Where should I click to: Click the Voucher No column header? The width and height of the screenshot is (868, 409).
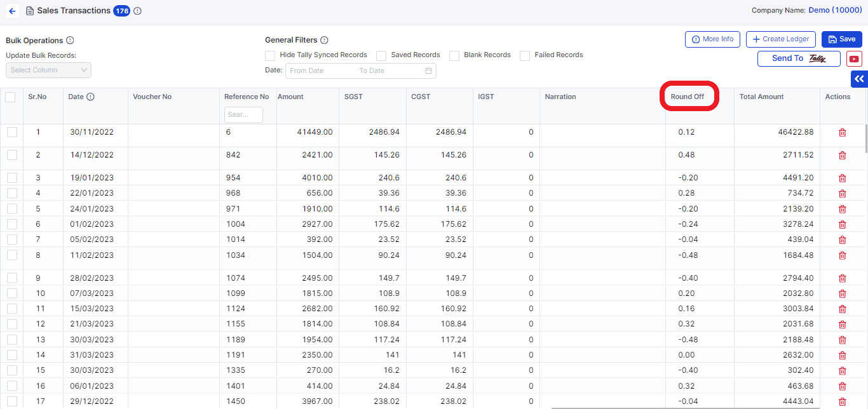pyautogui.click(x=152, y=97)
